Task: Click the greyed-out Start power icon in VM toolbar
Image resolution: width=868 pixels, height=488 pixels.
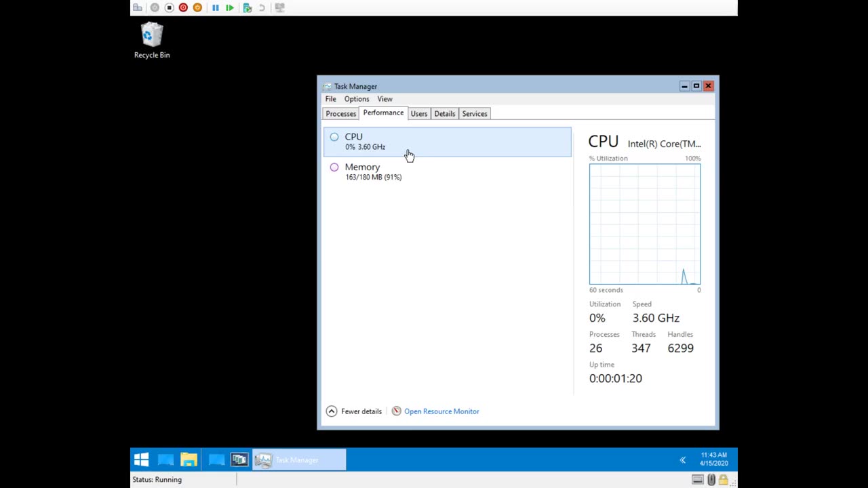Action: click(155, 7)
